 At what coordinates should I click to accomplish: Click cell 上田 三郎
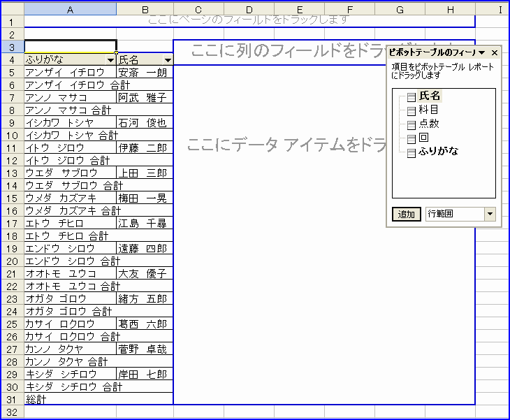point(145,173)
